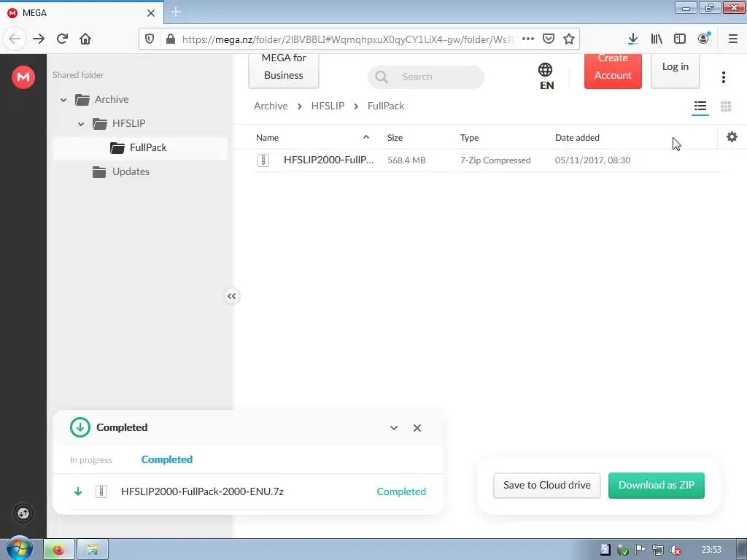Click Download as ZIP

(x=656, y=485)
